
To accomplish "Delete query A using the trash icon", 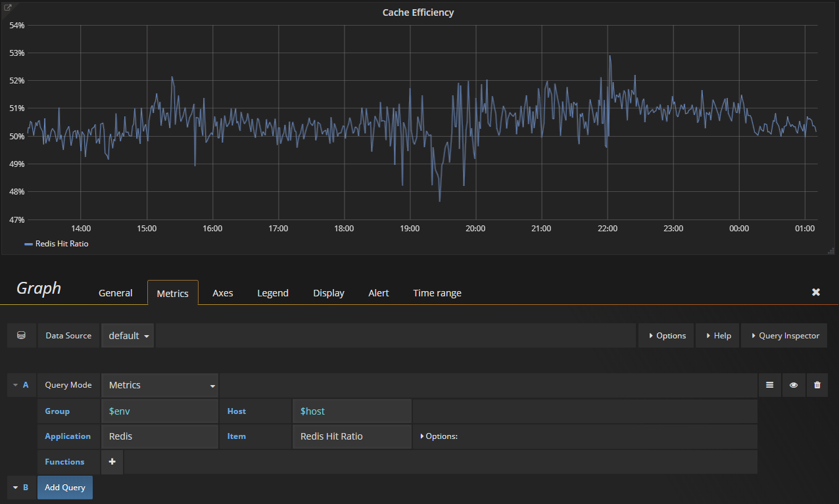I will click(817, 384).
